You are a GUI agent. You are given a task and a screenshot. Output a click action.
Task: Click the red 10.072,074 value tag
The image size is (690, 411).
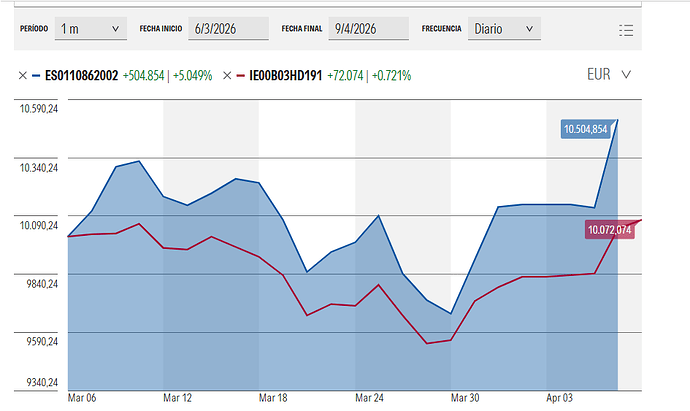(x=609, y=230)
